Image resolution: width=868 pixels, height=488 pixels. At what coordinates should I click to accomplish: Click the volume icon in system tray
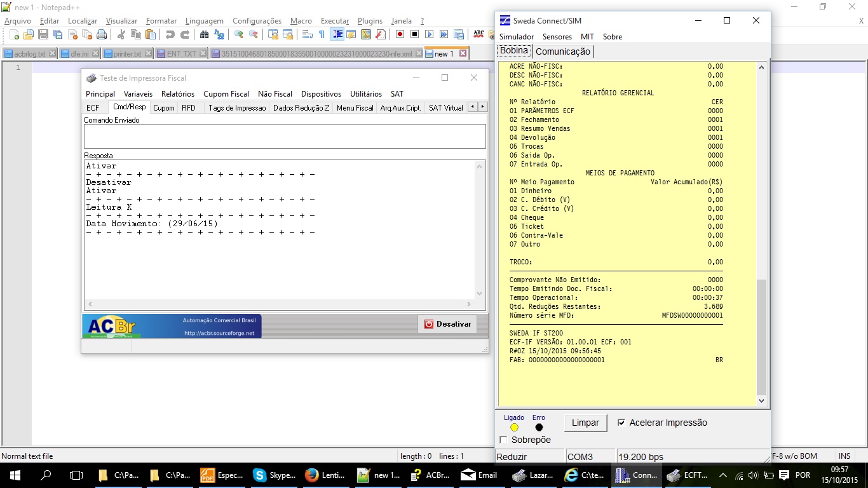753,475
